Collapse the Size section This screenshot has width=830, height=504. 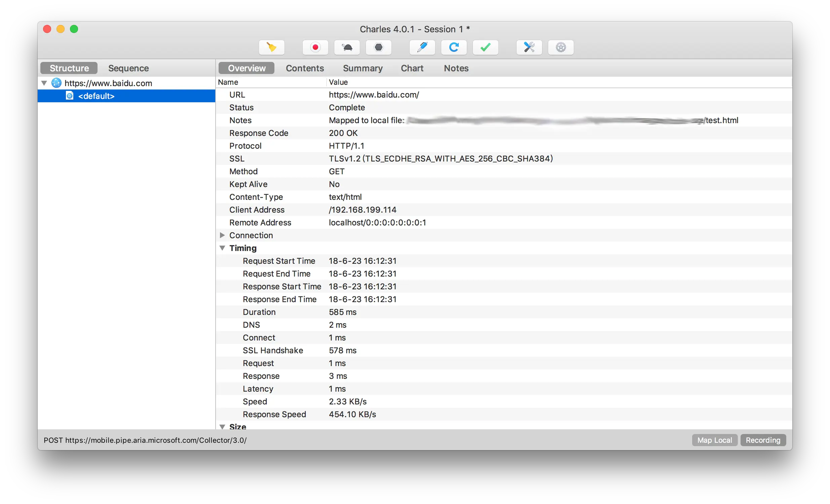click(x=222, y=427)
